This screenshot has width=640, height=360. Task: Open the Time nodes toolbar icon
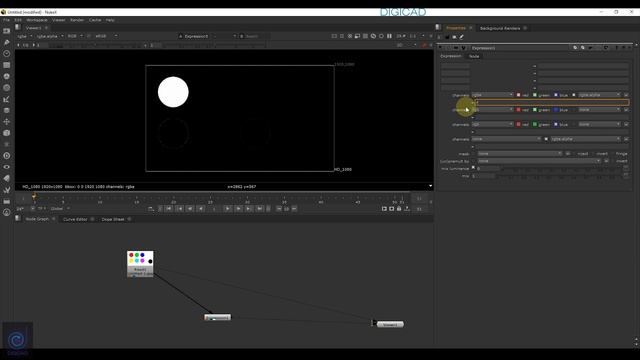pyautogui.click(x=7, y=54)
